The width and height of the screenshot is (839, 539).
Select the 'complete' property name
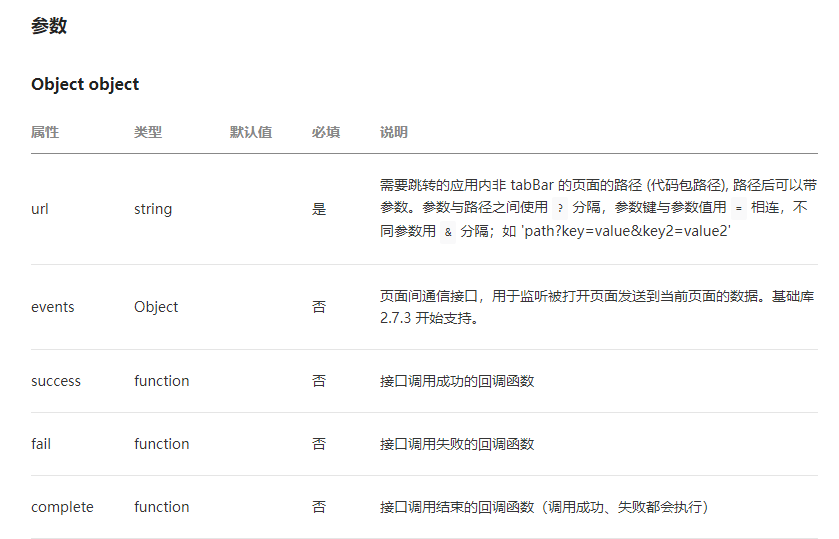62,507
